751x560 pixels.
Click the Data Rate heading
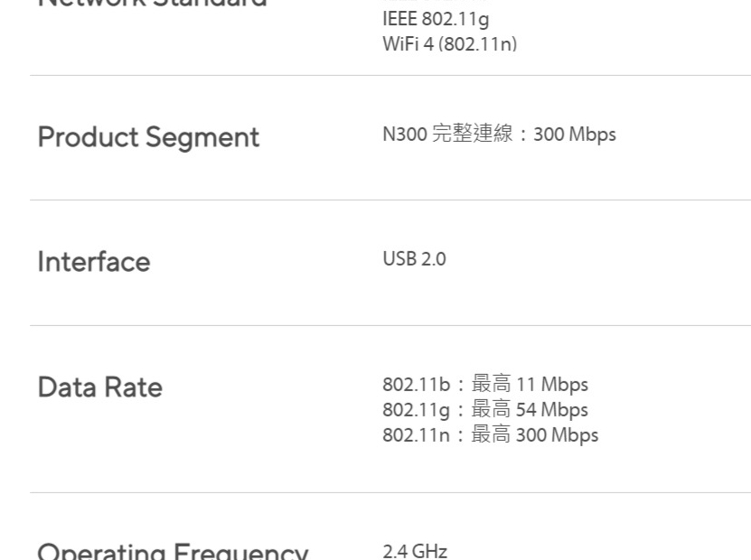click(100, 387)
